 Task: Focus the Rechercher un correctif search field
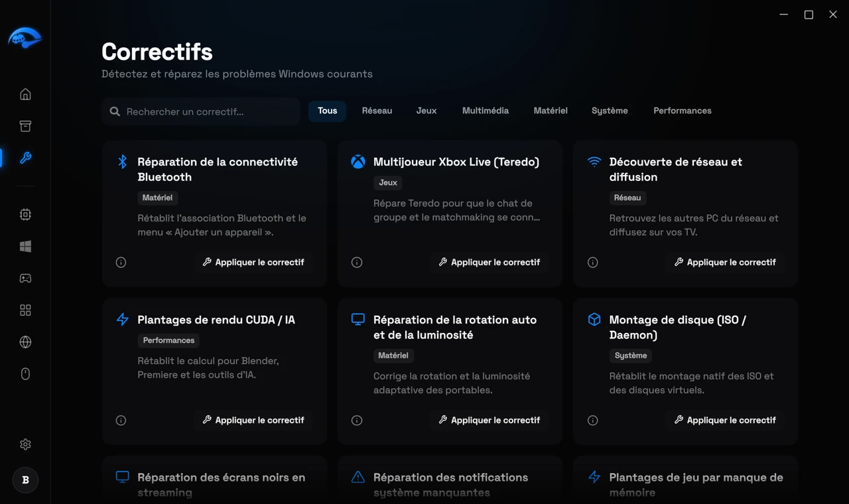[201, 111]
